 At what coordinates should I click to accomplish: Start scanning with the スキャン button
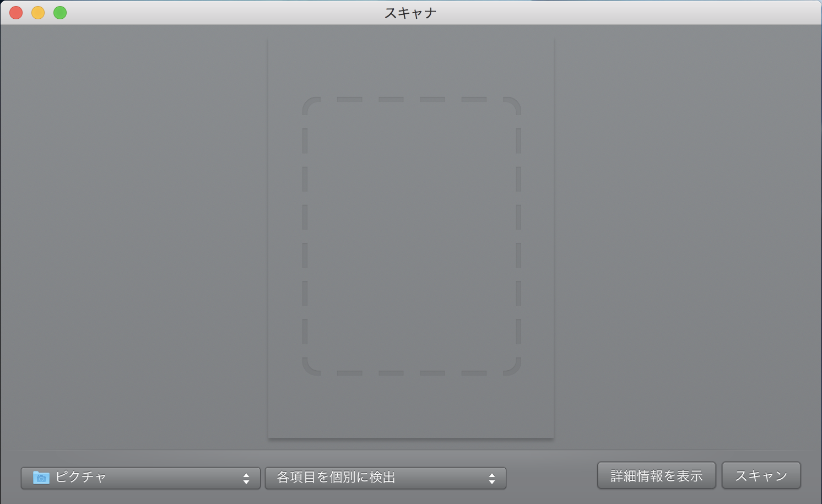pyautogui.click(x=761, y=475)
